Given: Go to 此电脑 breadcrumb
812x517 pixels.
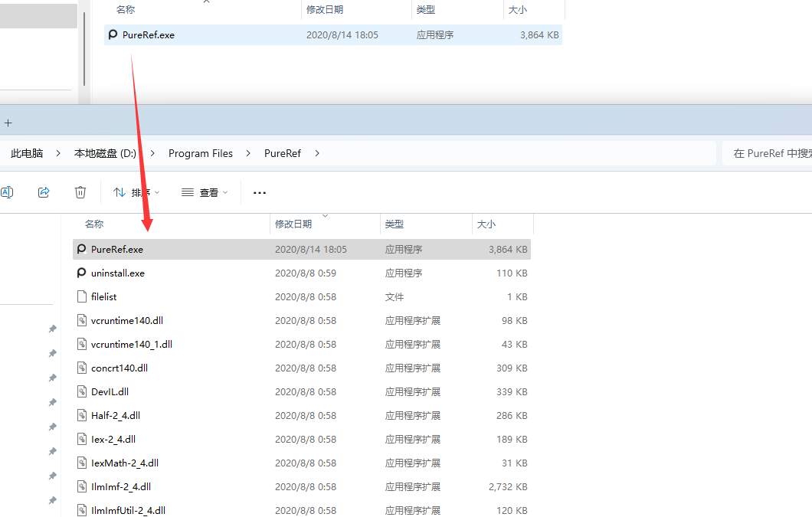Looking at the screenshot, I should tap(27, 153).
